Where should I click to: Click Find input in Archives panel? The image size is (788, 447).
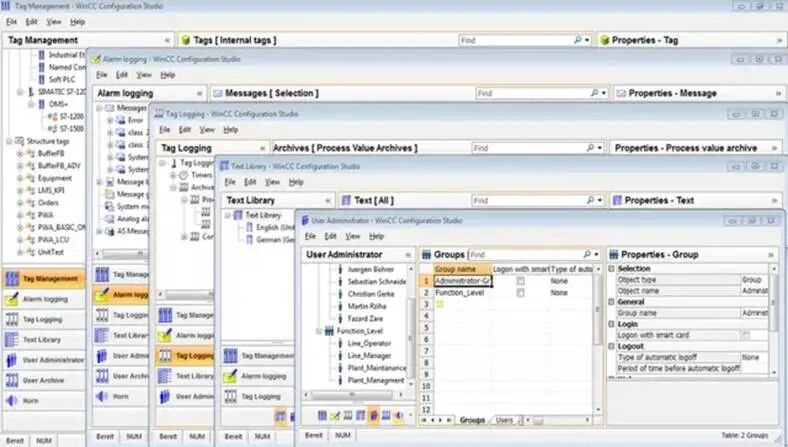tap(529, 148)
